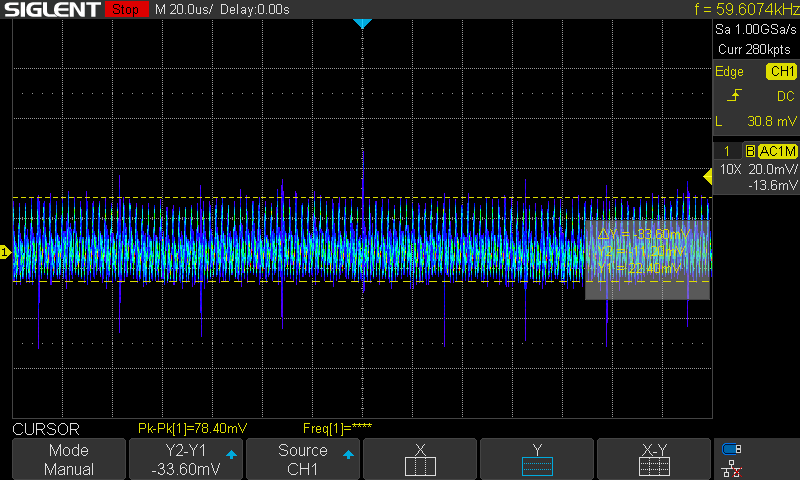Click the channel 1 ground marker

5,252
